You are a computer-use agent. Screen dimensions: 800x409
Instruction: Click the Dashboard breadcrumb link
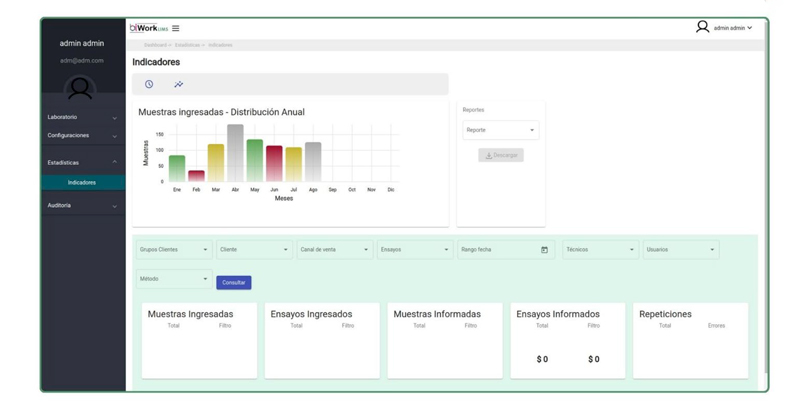(x=155, y=45)
